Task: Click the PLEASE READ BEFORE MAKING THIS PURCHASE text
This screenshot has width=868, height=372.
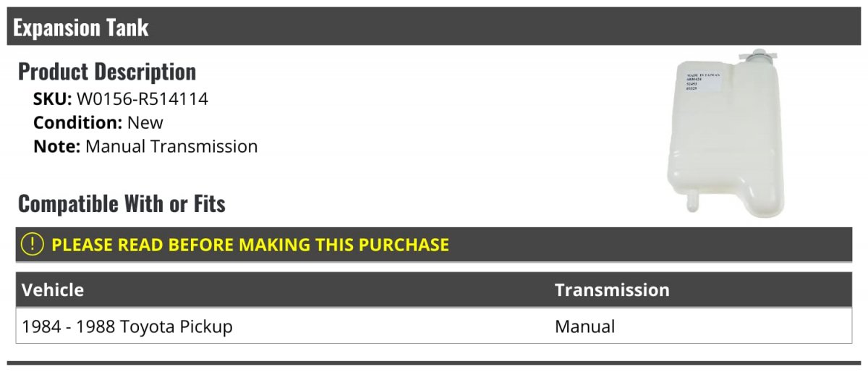Action: (x=250, y=245)
